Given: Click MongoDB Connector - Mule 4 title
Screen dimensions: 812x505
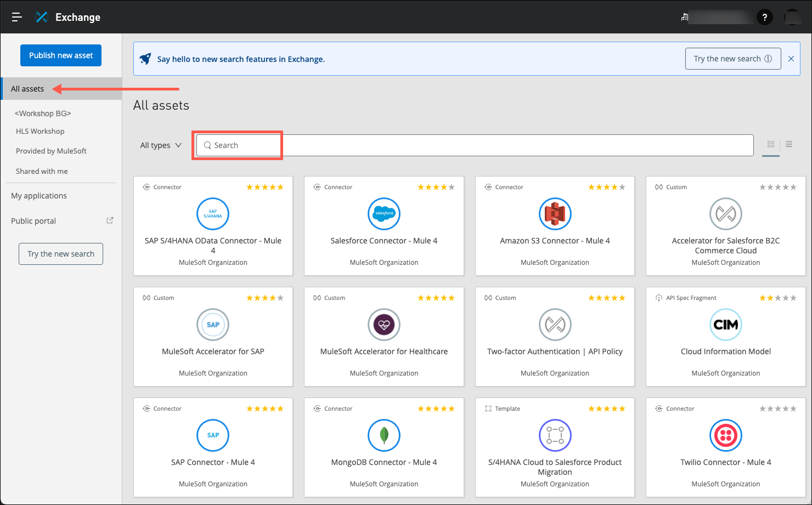Looking at the screenshot, I should pos(384,462).
